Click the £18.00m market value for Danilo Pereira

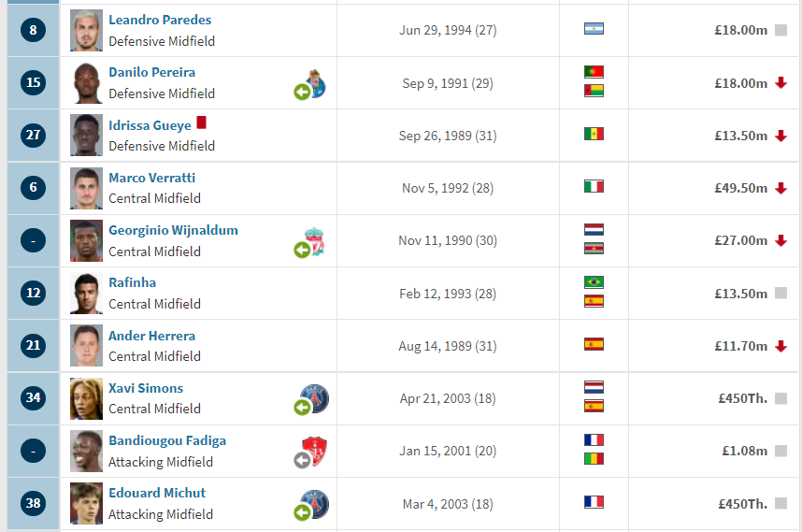click(x=740, y=83)
